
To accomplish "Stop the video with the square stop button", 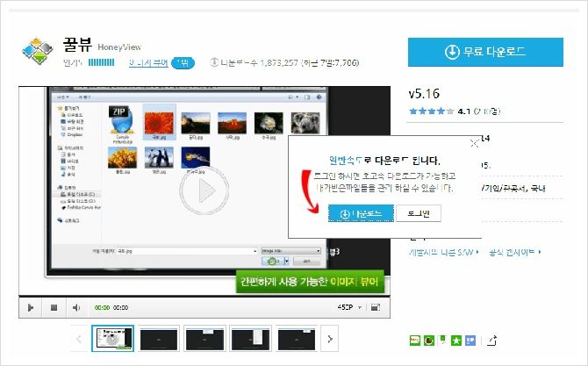I will point(54,307).
